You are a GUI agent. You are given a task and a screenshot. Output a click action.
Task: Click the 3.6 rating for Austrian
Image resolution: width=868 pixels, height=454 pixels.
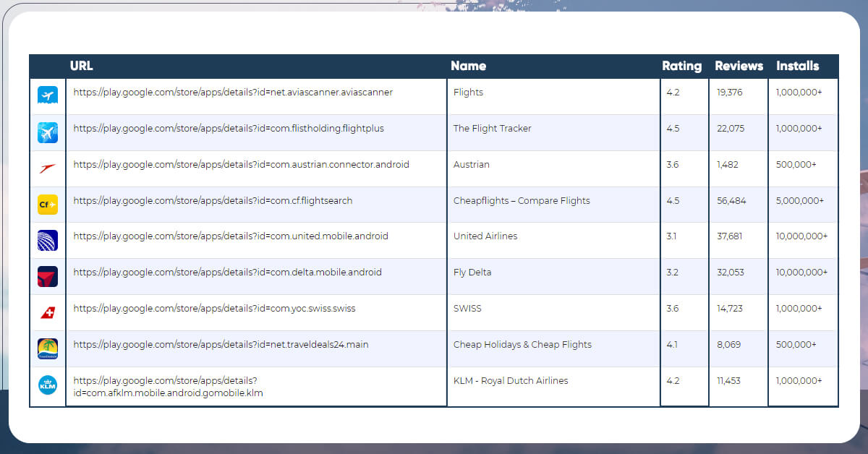tap(673, 165)
